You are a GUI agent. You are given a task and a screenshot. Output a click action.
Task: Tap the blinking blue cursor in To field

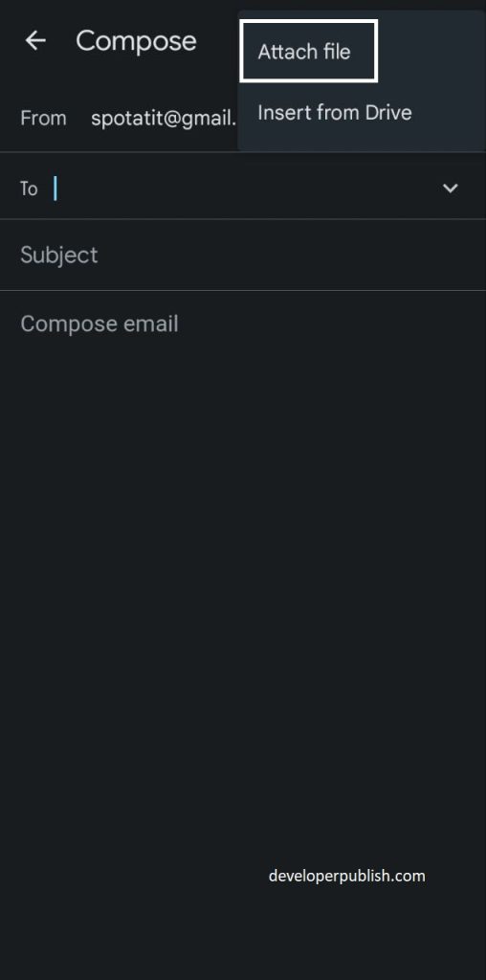coord(55,189)
